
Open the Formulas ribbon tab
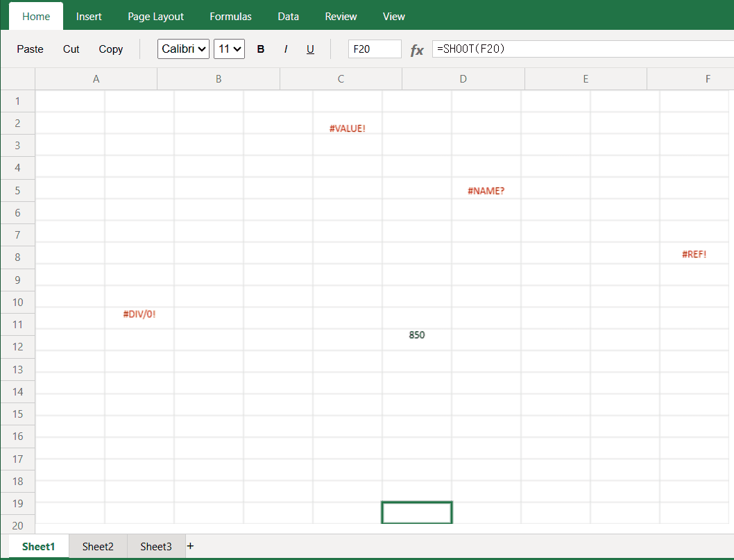[x=230, y=16]
